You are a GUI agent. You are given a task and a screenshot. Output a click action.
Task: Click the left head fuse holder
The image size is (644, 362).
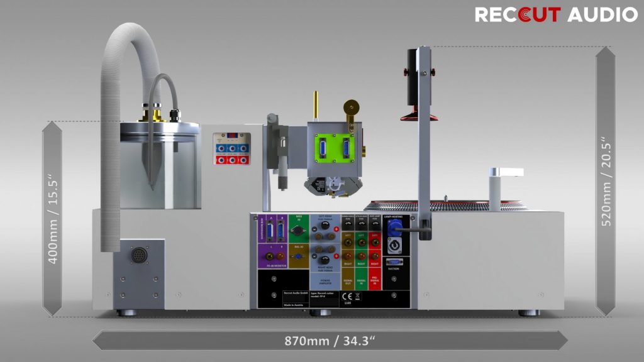point(325,224)
